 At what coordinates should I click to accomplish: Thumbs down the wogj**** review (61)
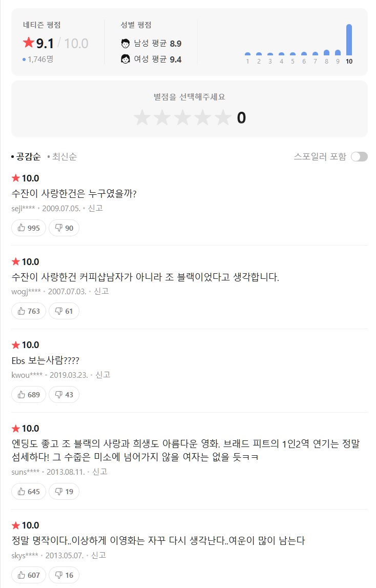coord(64,311)
